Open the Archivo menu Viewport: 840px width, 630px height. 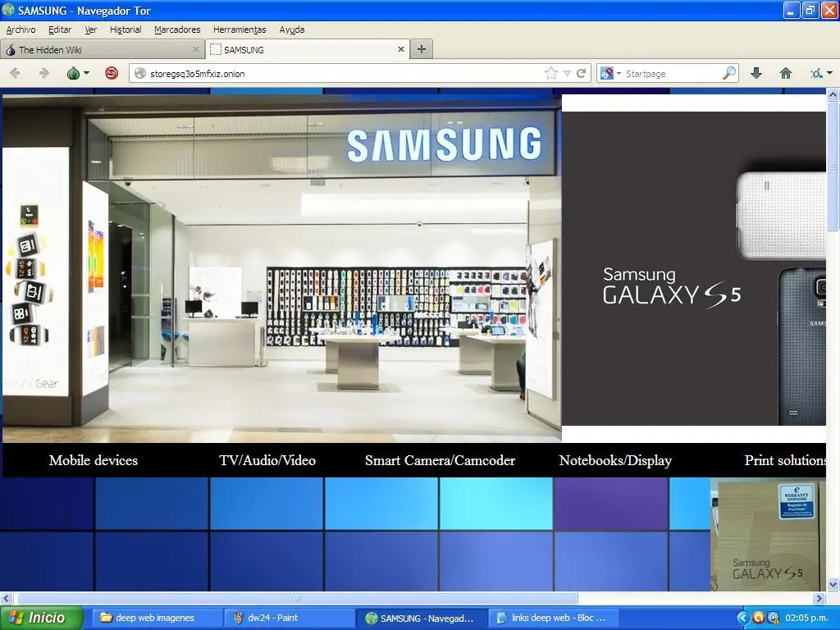tap(21, 30)
